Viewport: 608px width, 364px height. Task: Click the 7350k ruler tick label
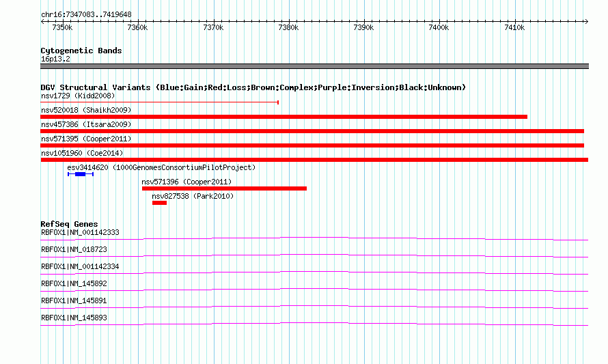pos(62,28)
